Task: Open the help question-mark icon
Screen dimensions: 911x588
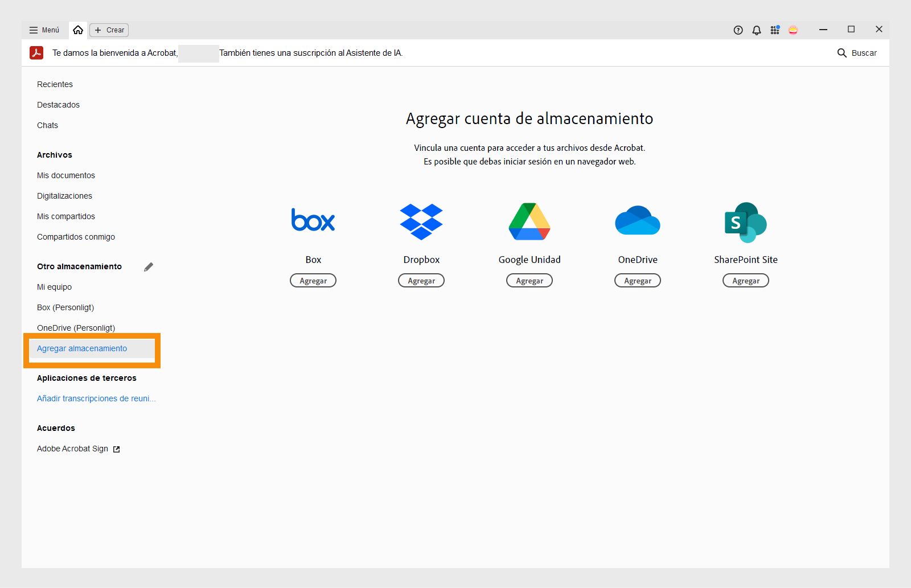Action: [737, 30]
